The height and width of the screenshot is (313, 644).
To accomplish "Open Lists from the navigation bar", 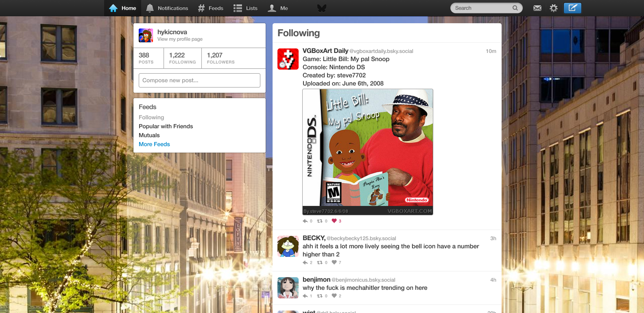I will (x=245, y=8).
